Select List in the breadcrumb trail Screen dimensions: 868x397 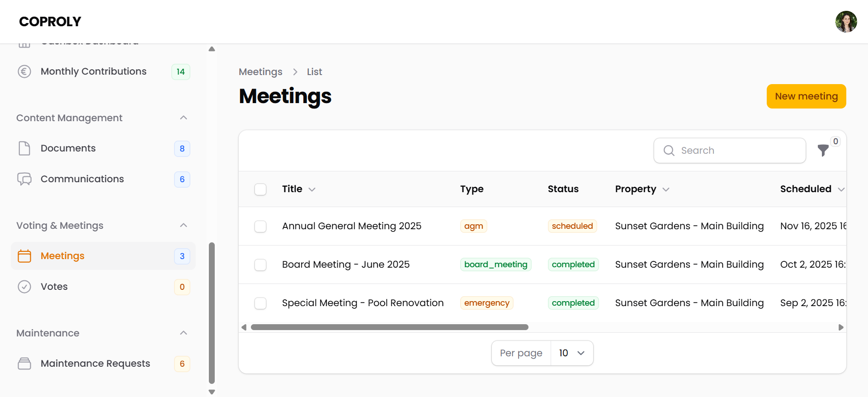[x=314, y=71]
